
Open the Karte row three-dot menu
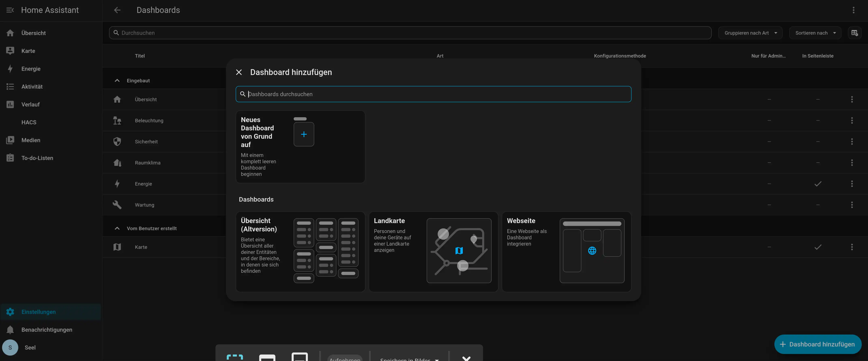click(x=852, y=247)
